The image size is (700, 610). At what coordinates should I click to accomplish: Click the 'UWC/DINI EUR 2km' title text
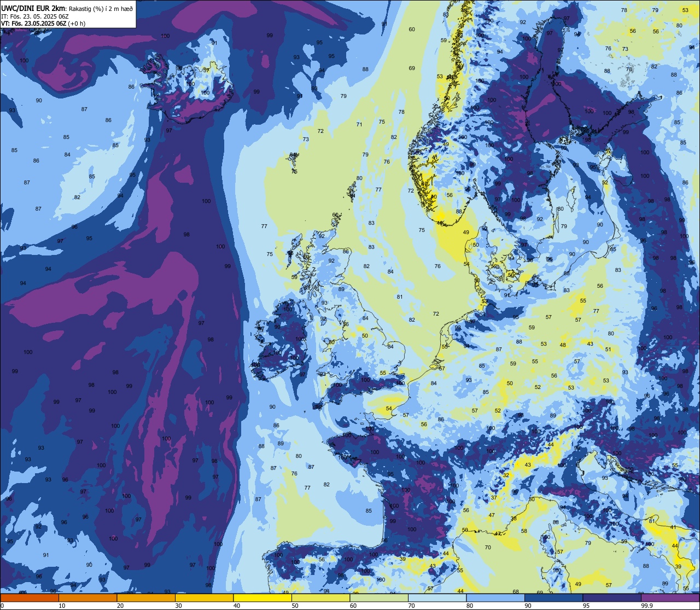[x=33, y=8]
